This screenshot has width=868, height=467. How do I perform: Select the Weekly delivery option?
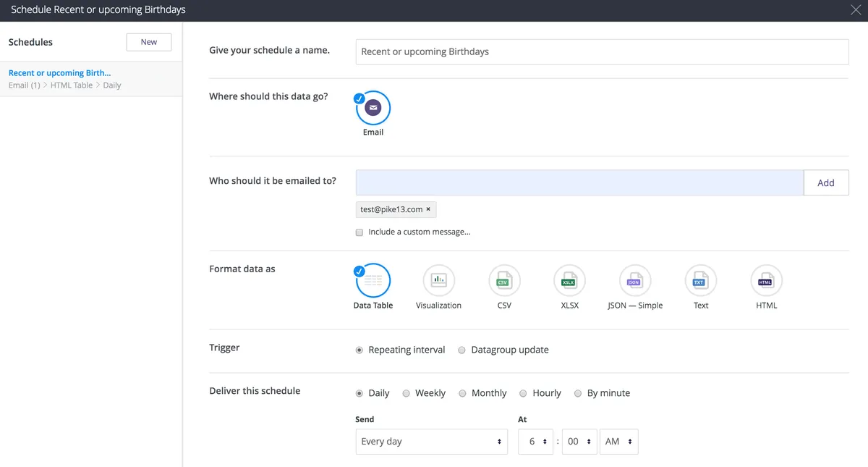pyautogui.click(x=407, y=393)
